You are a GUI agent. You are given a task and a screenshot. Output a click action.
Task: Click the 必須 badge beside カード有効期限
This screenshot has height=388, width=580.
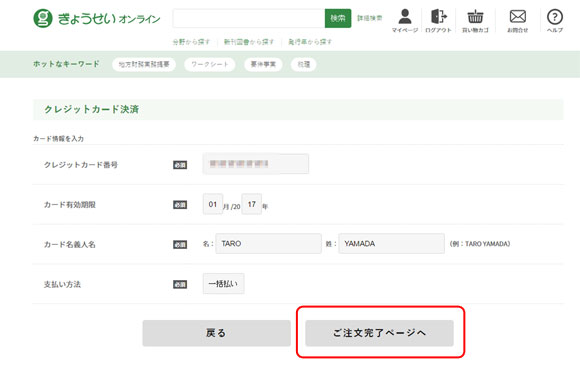point(180,205)
